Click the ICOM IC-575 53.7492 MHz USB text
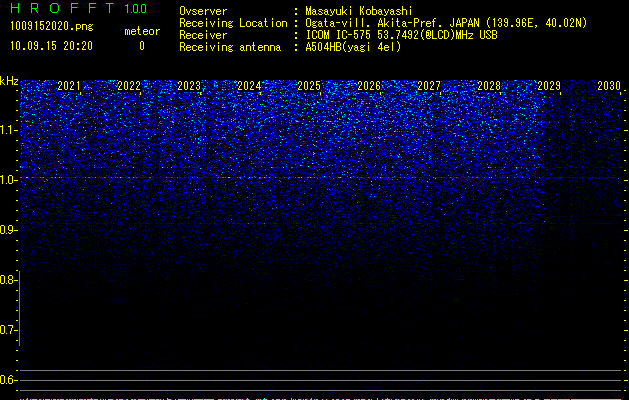 coord(402,35)
